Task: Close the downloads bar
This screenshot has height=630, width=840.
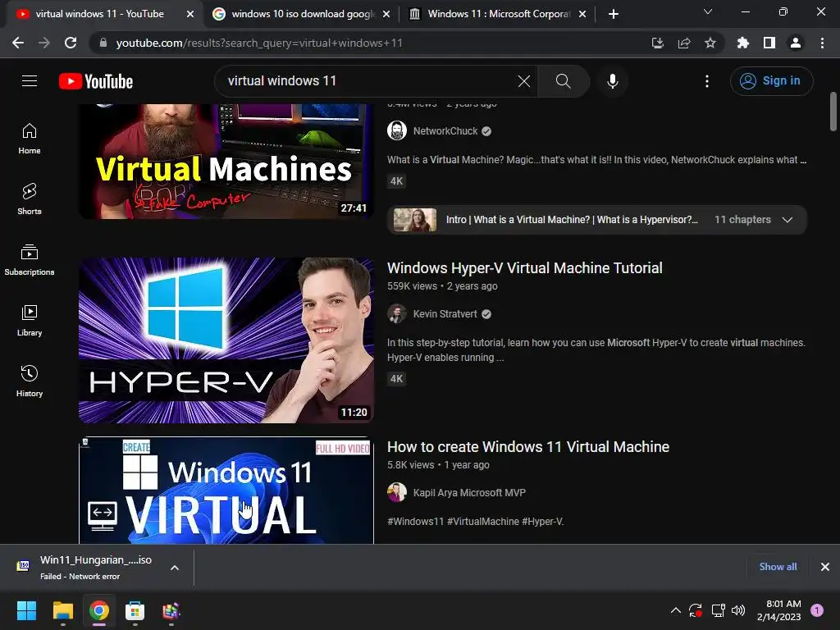Action: 825,567
